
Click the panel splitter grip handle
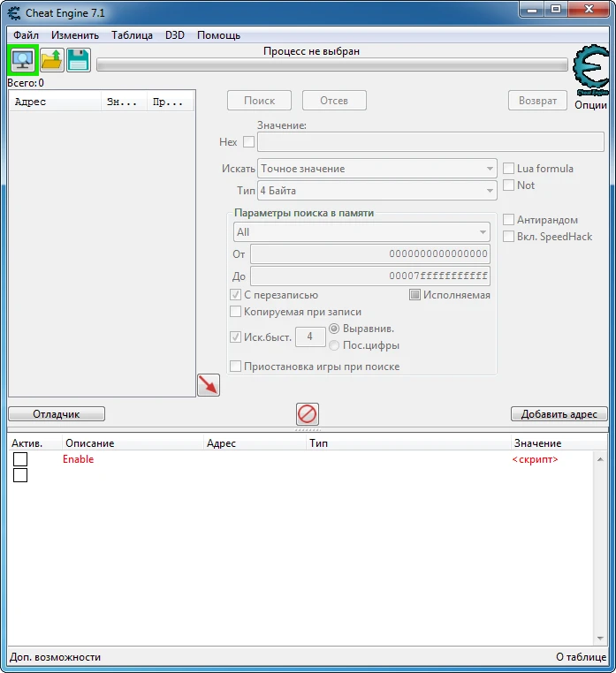point(308,429)
